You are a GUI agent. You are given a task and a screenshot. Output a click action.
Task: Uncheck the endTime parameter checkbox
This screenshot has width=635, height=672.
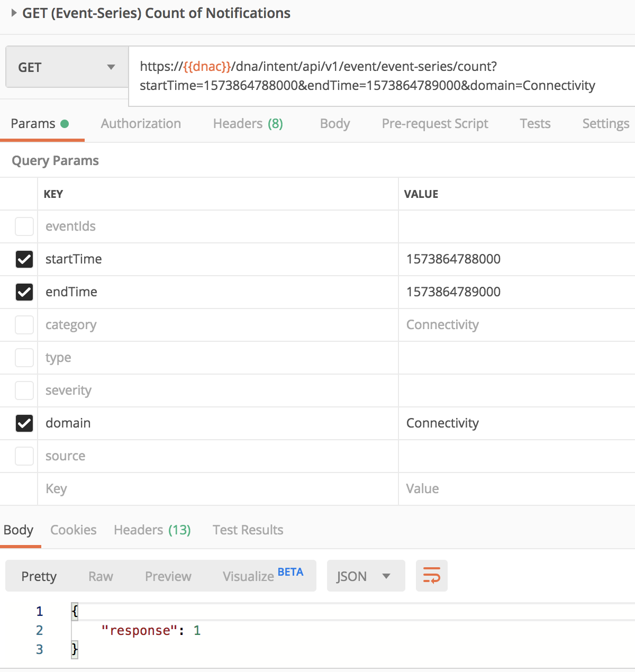(x=24, y=292)
